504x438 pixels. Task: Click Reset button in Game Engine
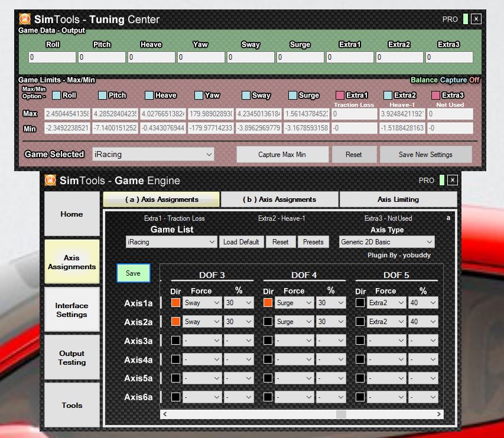[x=280, y=242]
